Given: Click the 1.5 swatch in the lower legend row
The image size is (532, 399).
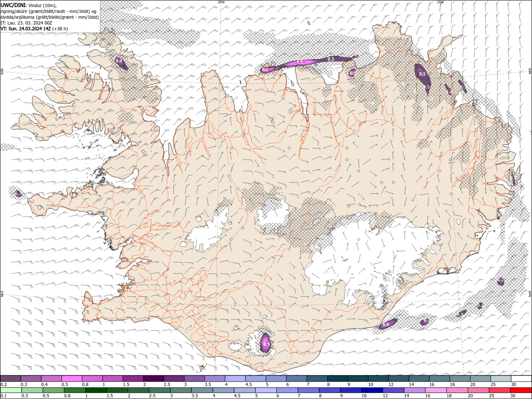Looking at the screenshot, I should [x=117, y=390].
